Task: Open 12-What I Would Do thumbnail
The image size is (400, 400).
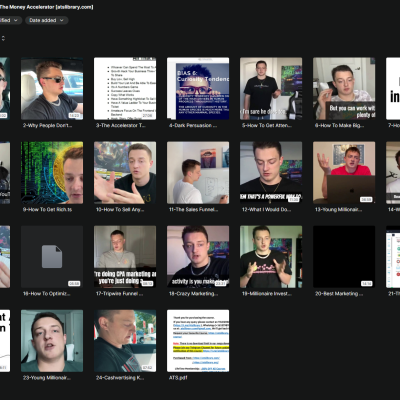Action: pos(271,173)
